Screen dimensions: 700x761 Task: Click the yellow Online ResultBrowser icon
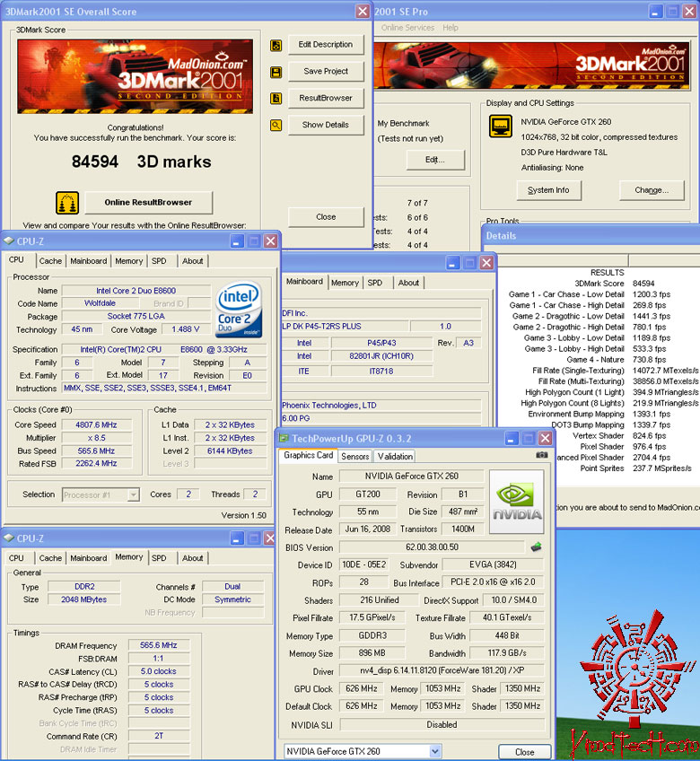pos(67,203)
